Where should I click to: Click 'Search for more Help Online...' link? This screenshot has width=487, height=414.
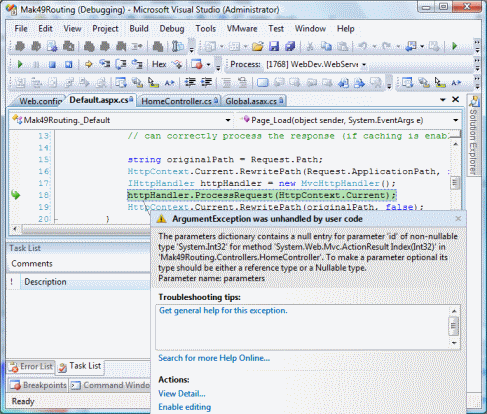pyautogui.click(x=214, y=358)
